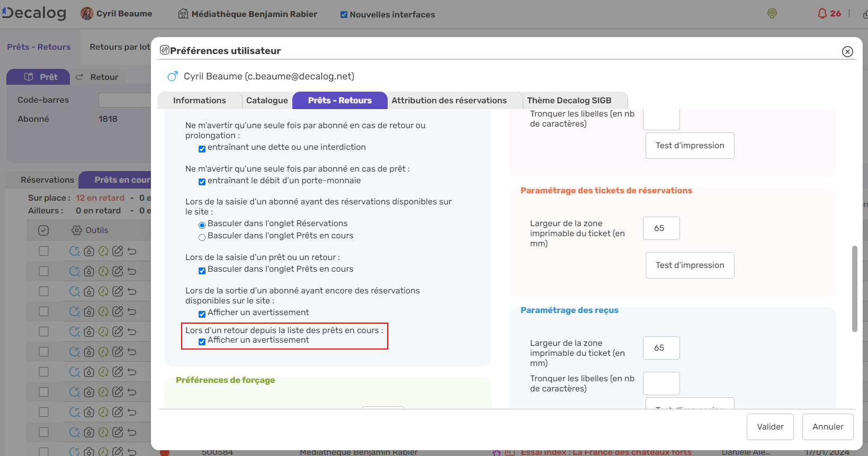Open the Attribution des réservations tab

449,101
